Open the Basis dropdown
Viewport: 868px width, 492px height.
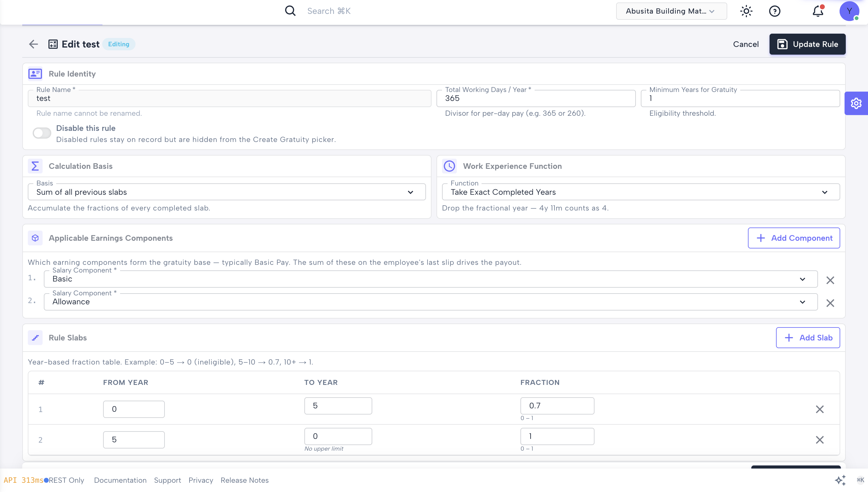226,192
